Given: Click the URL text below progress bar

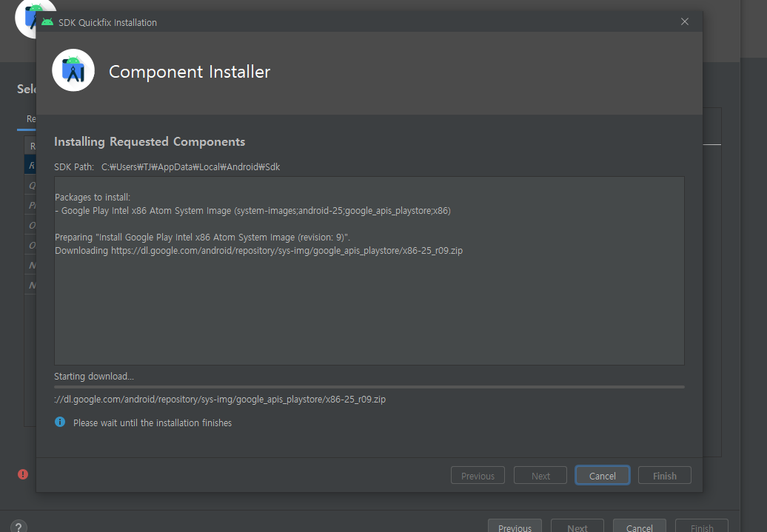Looking at the screenshot, I should [220, 399].
